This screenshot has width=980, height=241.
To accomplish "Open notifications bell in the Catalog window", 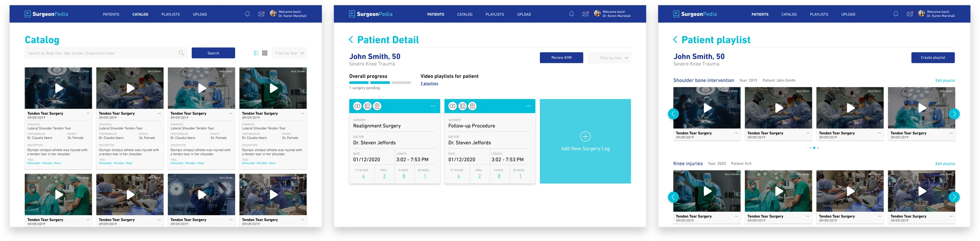I will click(x=247, y=14).
